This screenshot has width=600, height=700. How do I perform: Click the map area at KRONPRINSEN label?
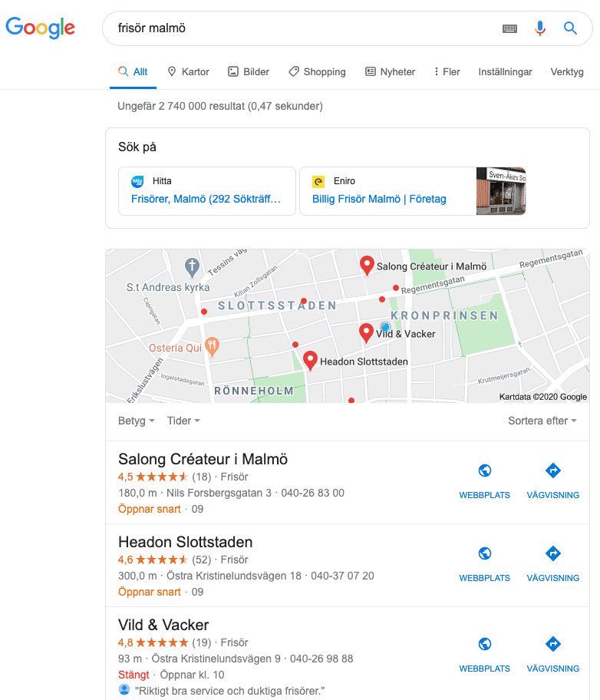(x=445, y=315)
